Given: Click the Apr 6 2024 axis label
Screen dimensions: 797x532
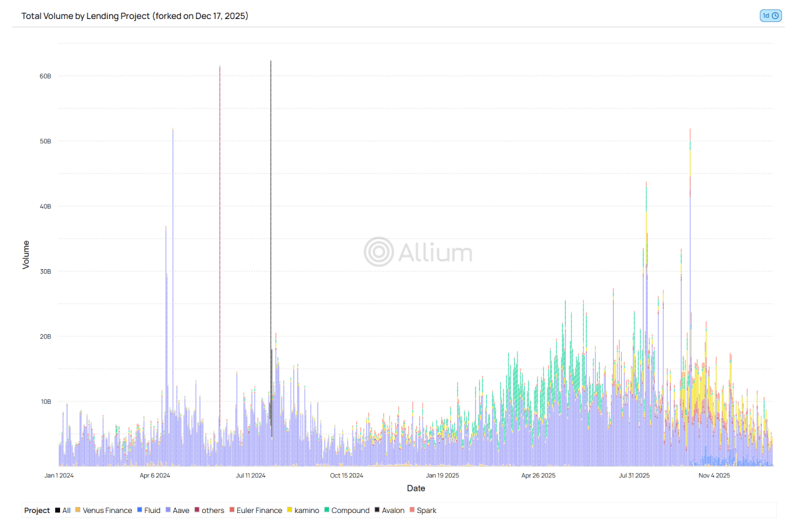Looking at the screenshot, I should pos(155,475).
